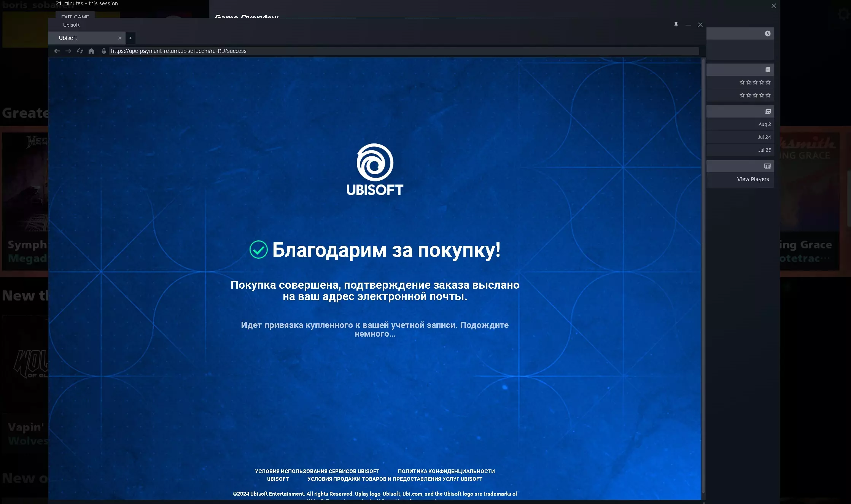851x504 pixels.
Task: Click the forward navigation arrow
Action: (68, 51)
